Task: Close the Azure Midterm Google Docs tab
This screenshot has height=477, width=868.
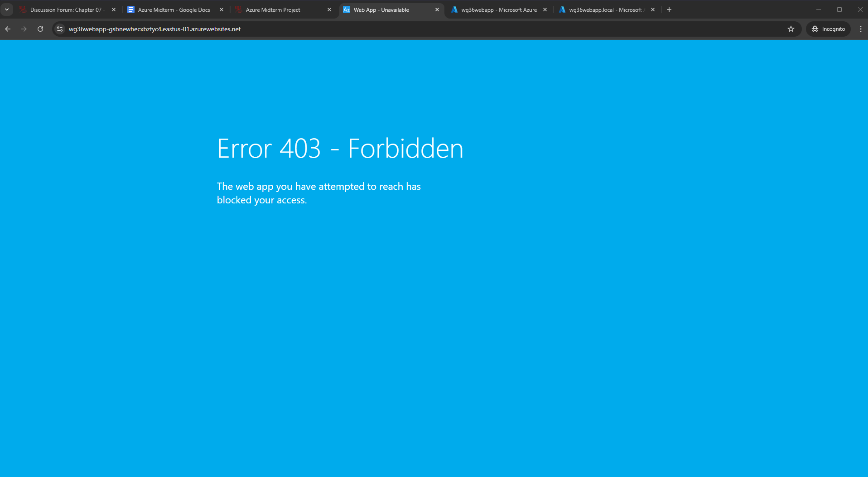Action: coord(222,10)
